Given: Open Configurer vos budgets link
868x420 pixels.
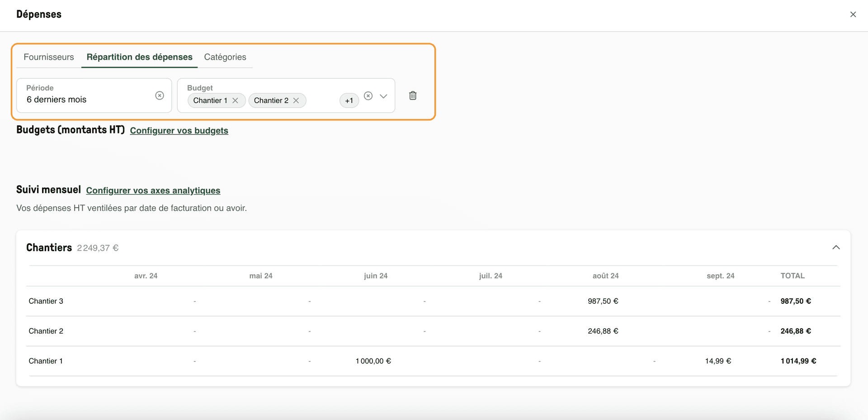Looking at the screenshot, I should [x=179, y=130].
